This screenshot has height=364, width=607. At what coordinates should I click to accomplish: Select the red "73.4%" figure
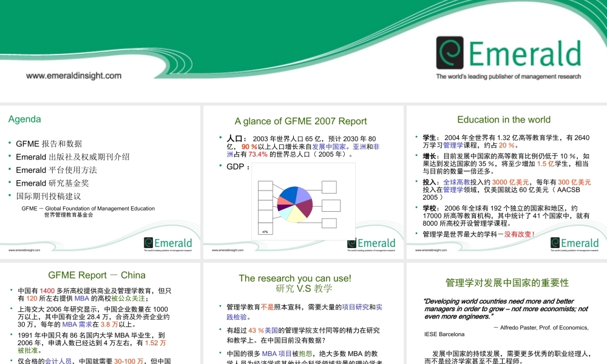(258, 154)
